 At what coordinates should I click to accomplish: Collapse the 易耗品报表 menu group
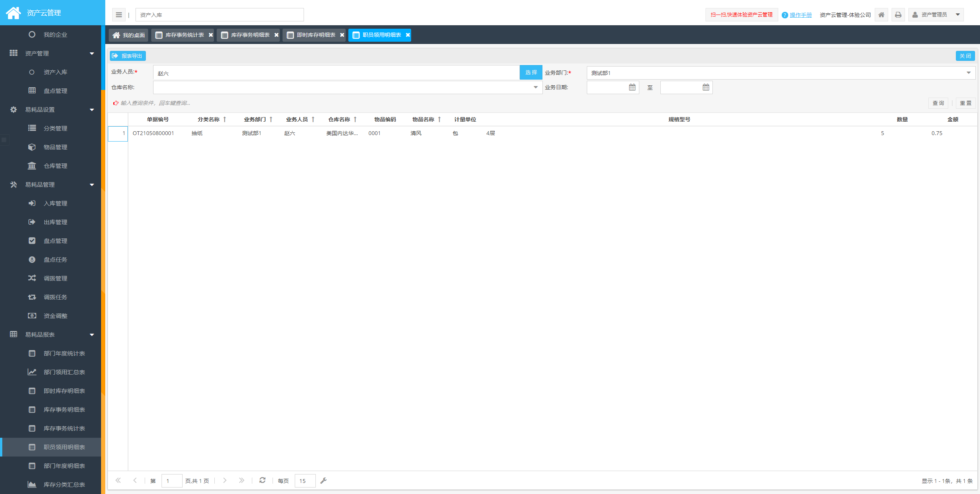[x=51, y=334]
